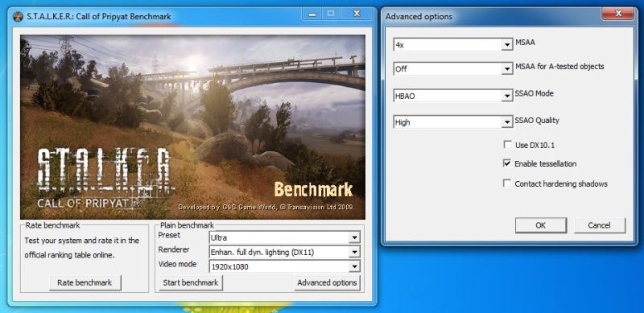The image size is (644, 313).
Task: Expand MSAA for A-tested objects dropdown
Action: coord(453,68)
